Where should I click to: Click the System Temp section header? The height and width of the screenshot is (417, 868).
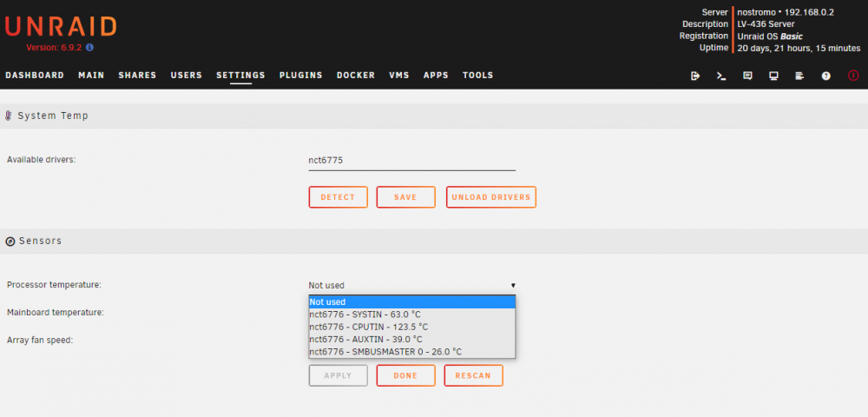[x=434, y=116]
